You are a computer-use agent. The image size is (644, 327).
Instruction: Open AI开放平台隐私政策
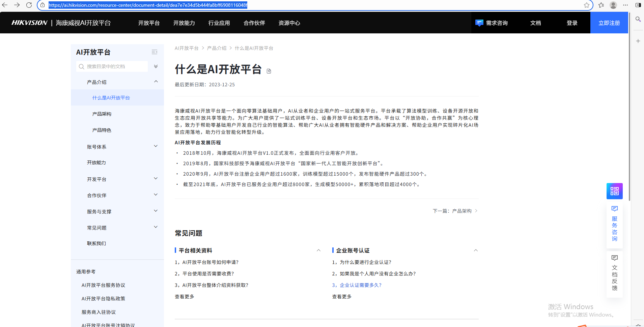pyautogui.click(x=103, y=299)
